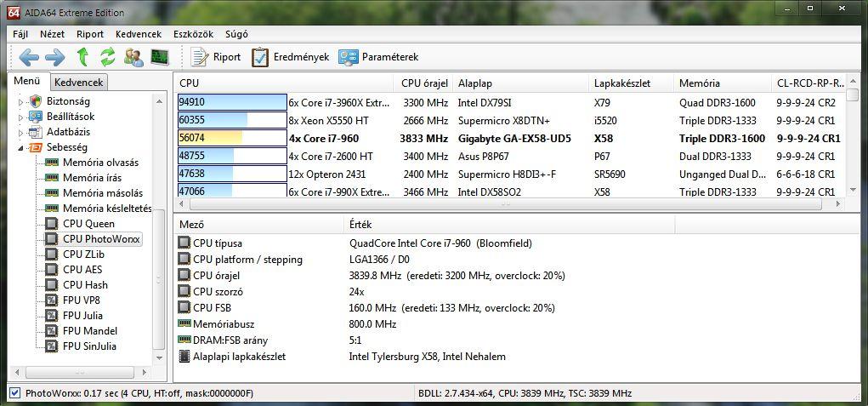Click the Beállítások tree icon

[x=36, y=117]
